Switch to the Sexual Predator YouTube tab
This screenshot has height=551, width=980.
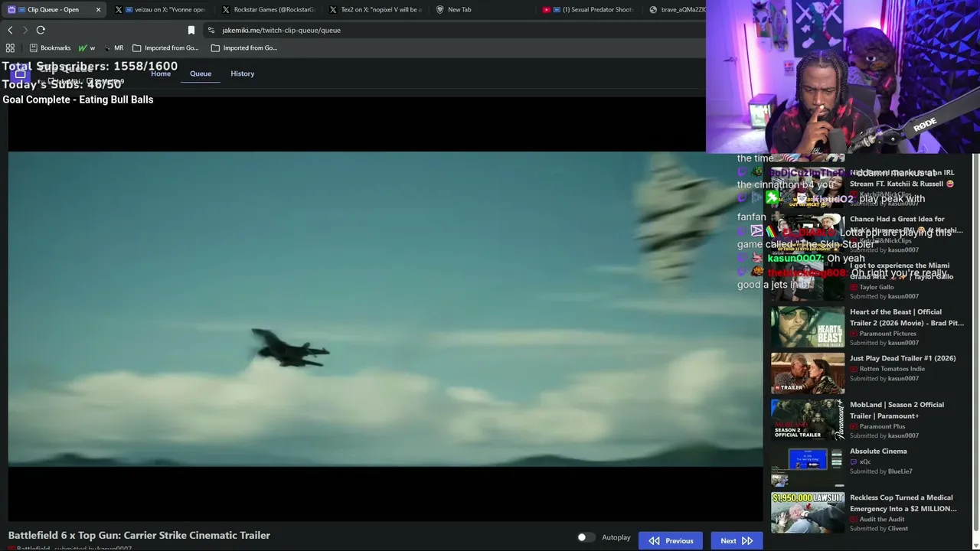pyautogui.click(x=590, y=10)
